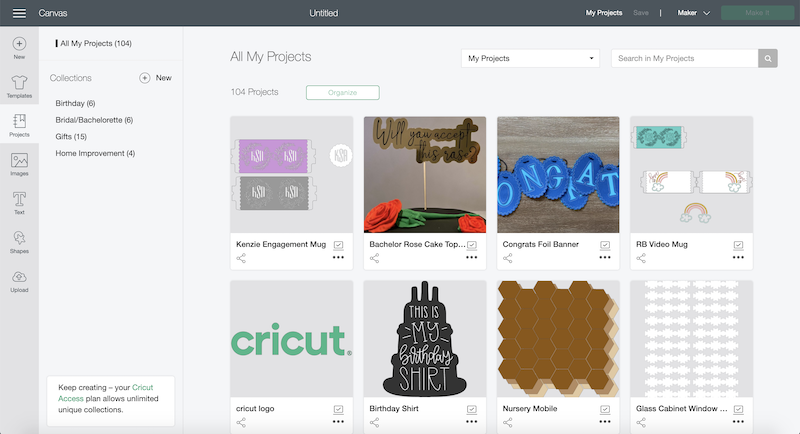Open the Congrats Foil Banner thumbnail

tap(558, 174)
